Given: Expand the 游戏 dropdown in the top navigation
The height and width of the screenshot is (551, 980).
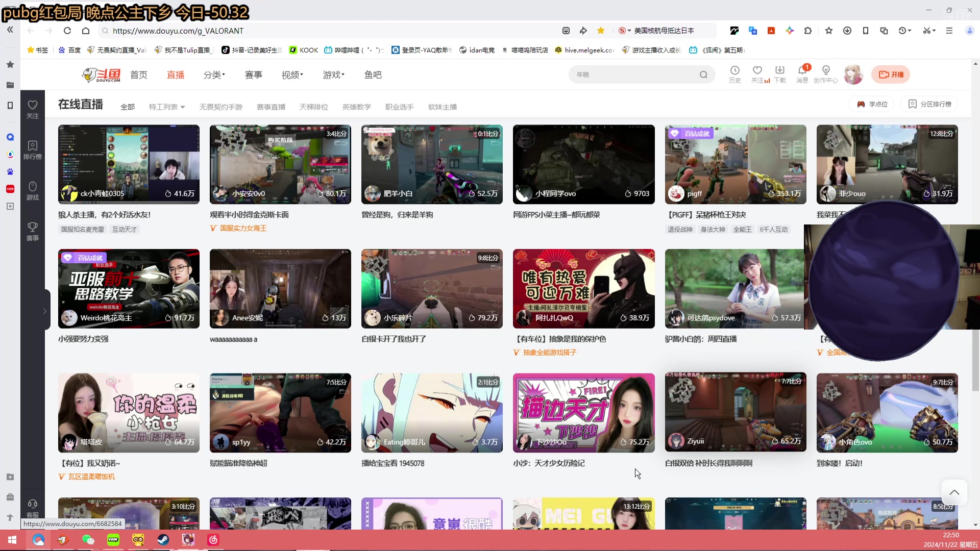Looking at the screenshot, I should click(x=334, y=75).
